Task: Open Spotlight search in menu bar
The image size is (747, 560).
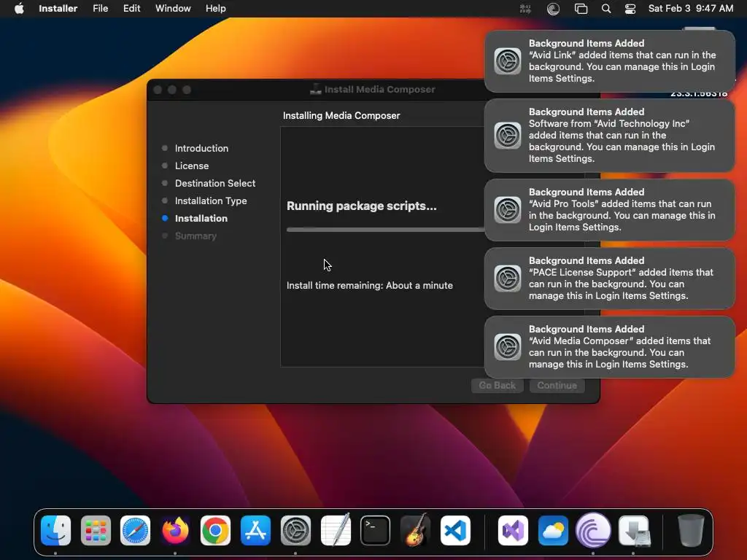Action: click(x=606, y=9)
